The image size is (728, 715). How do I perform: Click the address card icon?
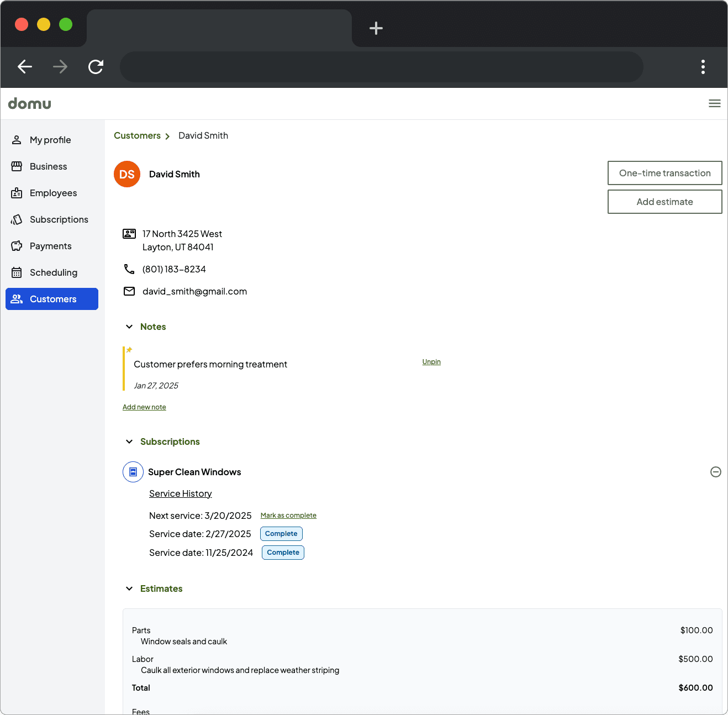pyautogui.click(x=129, y=234)
